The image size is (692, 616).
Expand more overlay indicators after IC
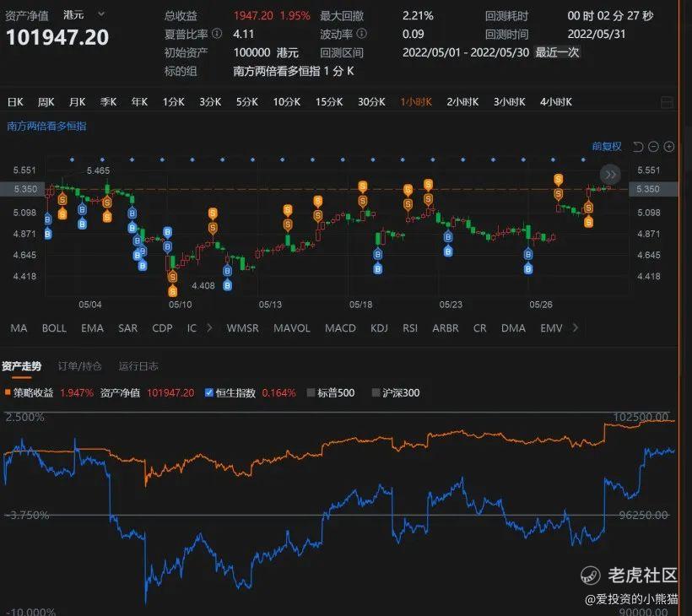[x=209, y=328]
